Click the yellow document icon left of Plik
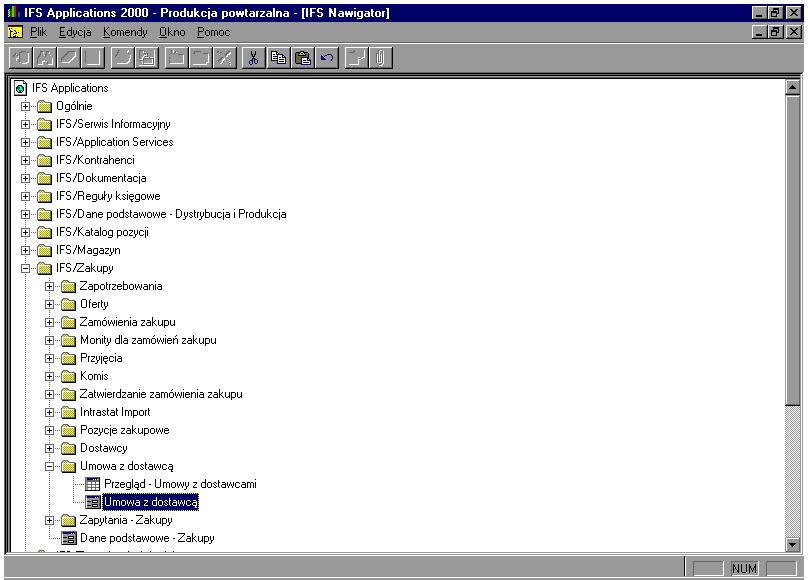Viewport: 808px width, 580px height. pyautogui.click(x=15, y=32)
